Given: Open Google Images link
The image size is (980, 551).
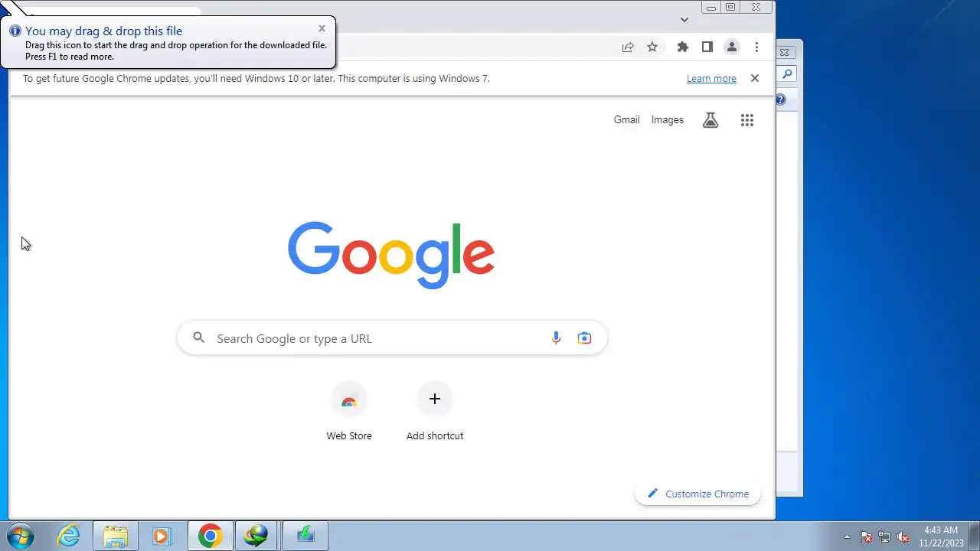Looking at the screenshot, I should (668, 119).
